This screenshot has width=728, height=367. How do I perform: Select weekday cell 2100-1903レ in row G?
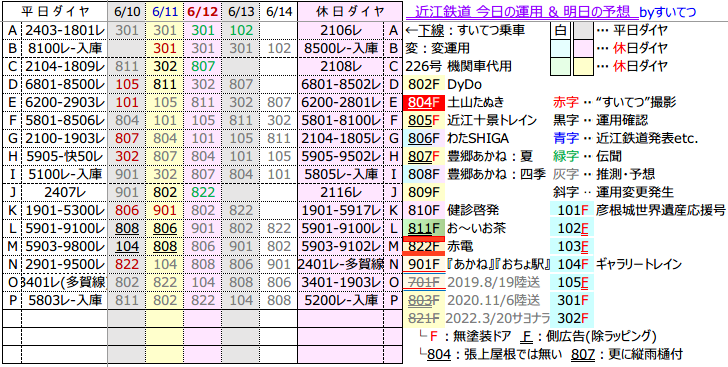coord(64,139)
